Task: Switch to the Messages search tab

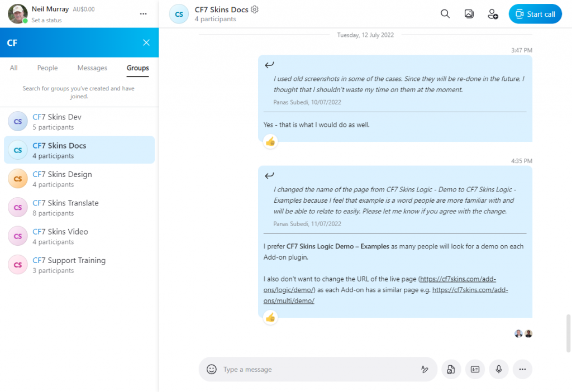Action: (x=92, y=68)
